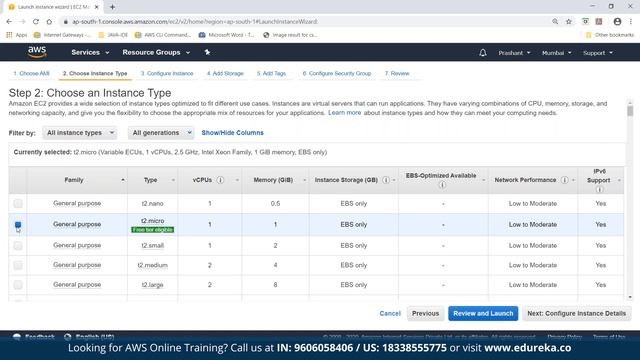Go to browser home page
This screenshot has width=640, height=360.
49,22
